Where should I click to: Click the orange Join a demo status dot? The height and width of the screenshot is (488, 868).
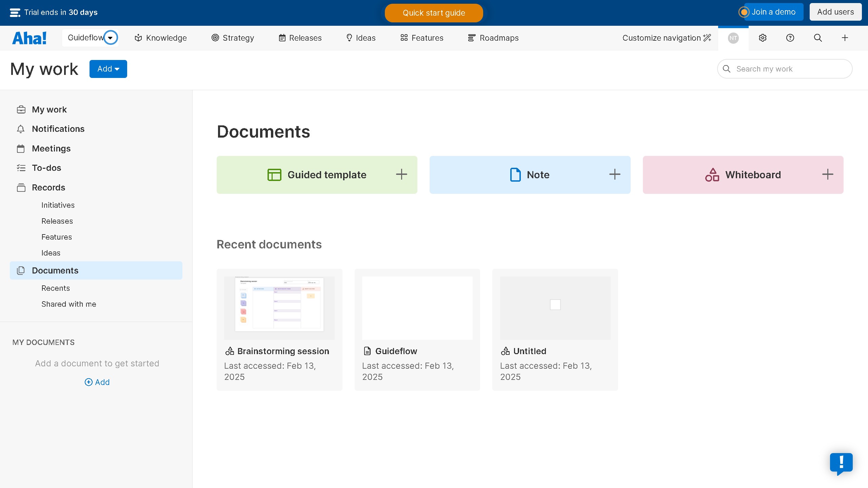(744, 12)
